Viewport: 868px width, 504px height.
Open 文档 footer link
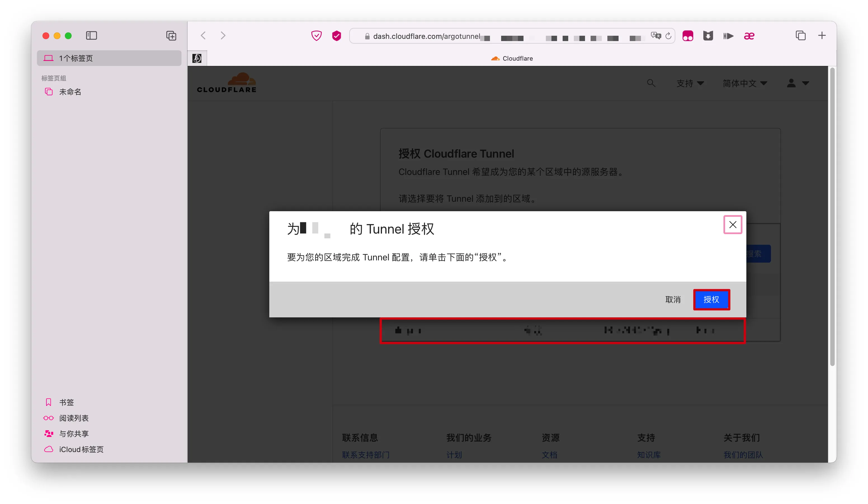549,455
